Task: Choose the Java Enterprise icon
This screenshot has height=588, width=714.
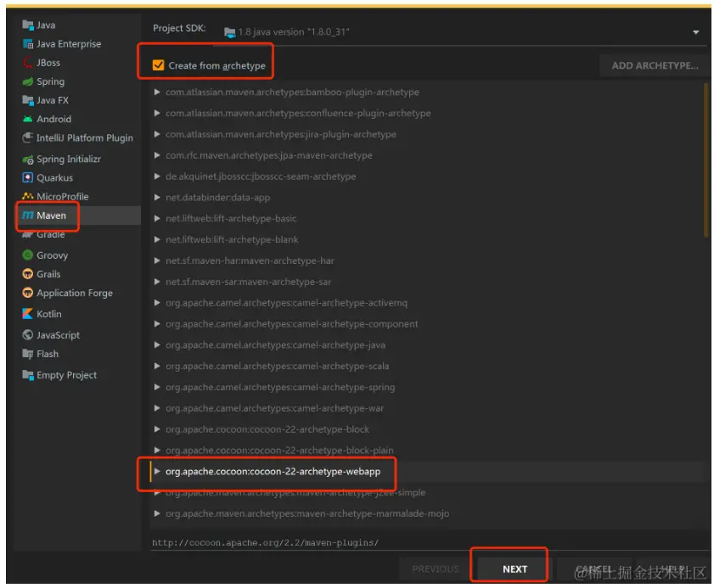Action: (28, 44)
